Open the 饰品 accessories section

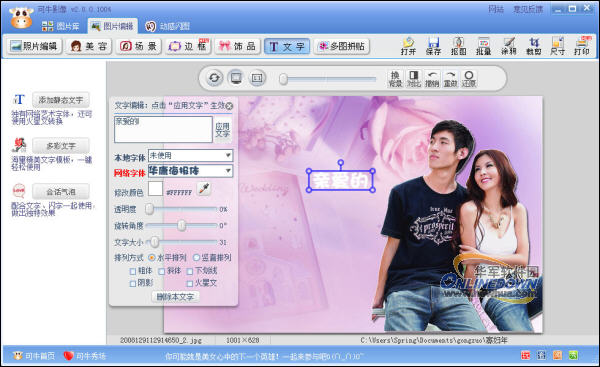click(x=237, y=46)
